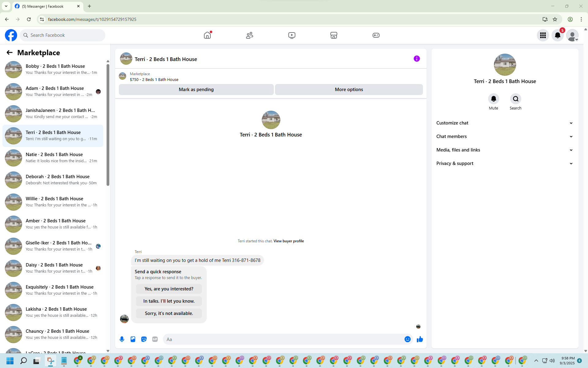Mute this Terri conversation

493,99
